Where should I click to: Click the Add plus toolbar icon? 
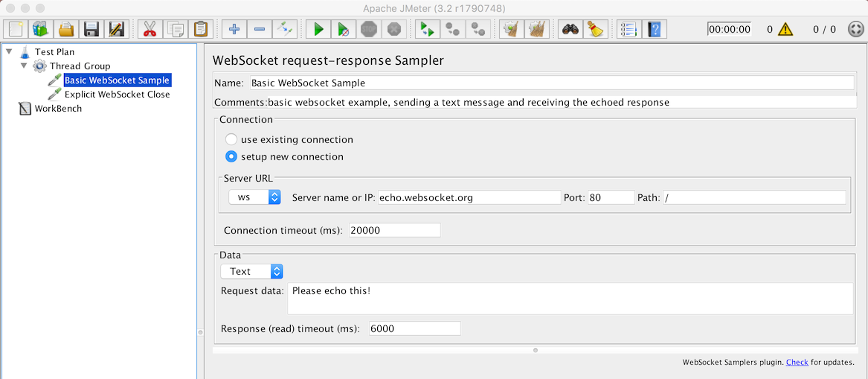(x=234, y=29)
